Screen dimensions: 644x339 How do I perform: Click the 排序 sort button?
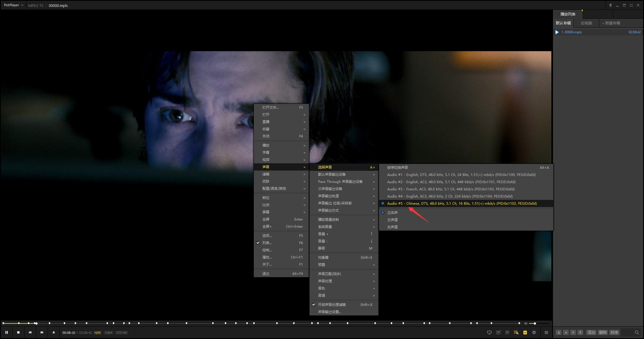(614, 332)
